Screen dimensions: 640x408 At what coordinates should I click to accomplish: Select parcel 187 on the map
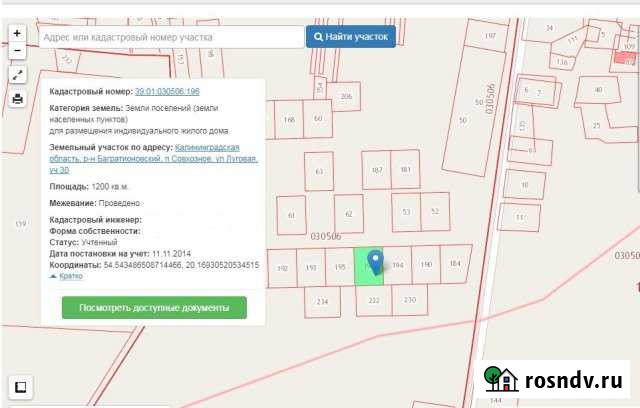point(376,170)
